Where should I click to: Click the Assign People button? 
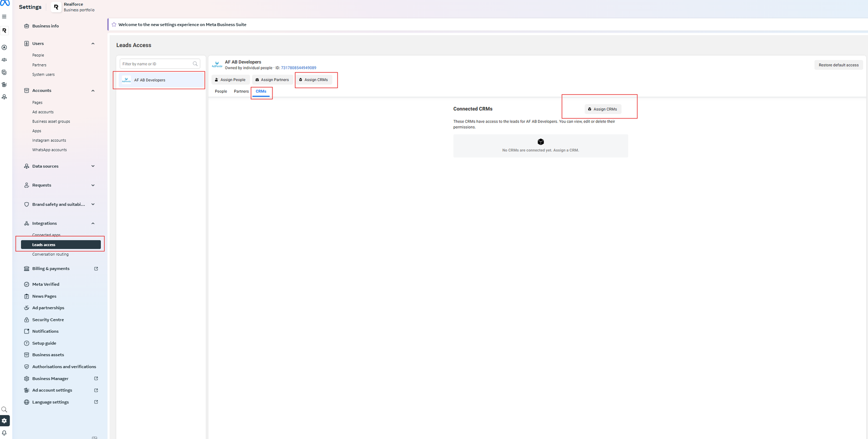[x=231, y=80]
